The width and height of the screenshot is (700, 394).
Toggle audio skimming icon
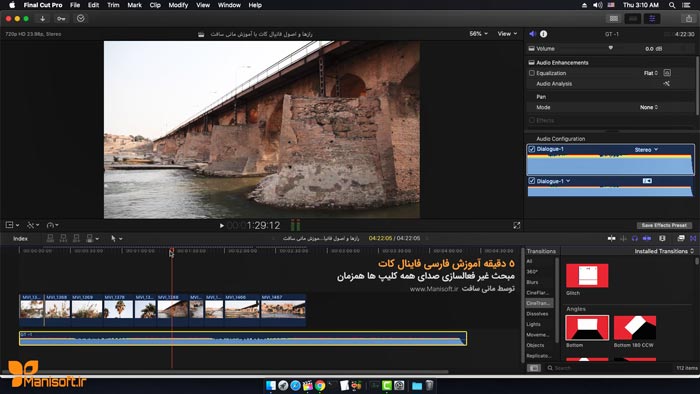(x=624, y=239)
